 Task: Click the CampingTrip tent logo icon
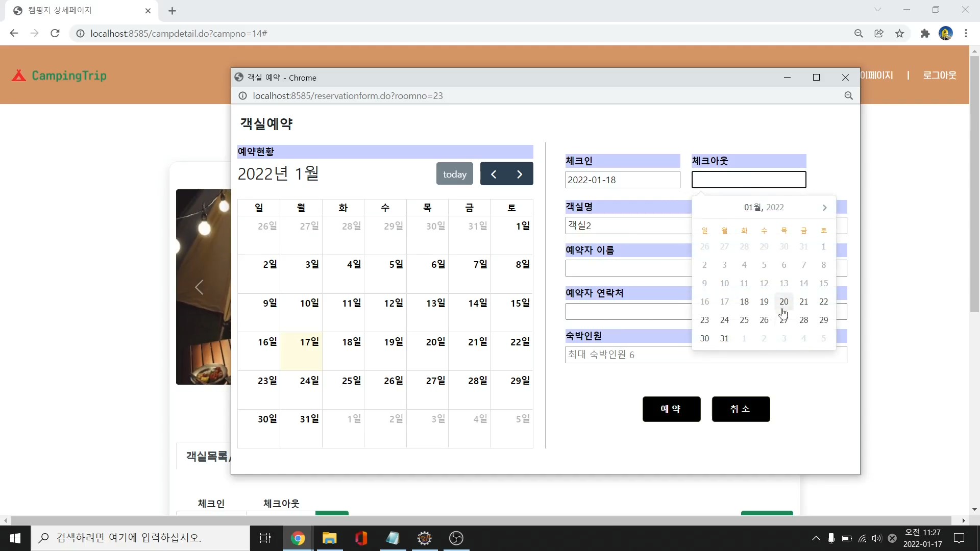coord(19,76)
